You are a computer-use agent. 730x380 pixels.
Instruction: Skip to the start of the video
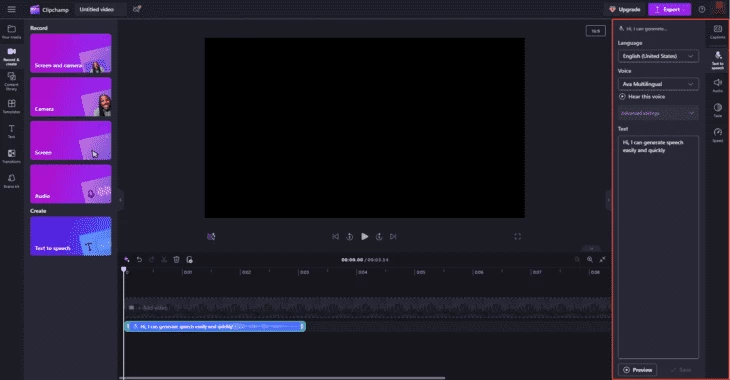point(335,237)
